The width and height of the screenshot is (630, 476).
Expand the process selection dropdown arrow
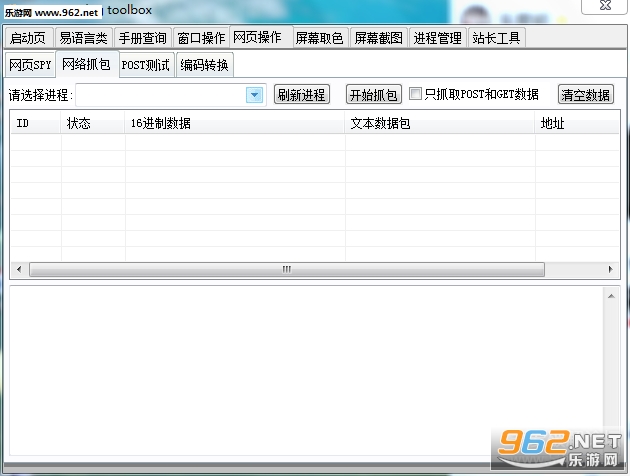[254, 95]
